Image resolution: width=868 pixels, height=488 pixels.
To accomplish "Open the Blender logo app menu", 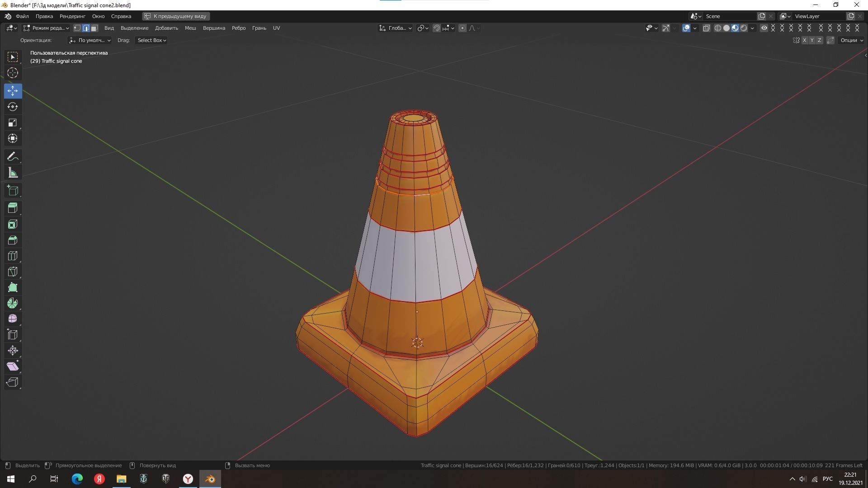I will click(8, 16).
